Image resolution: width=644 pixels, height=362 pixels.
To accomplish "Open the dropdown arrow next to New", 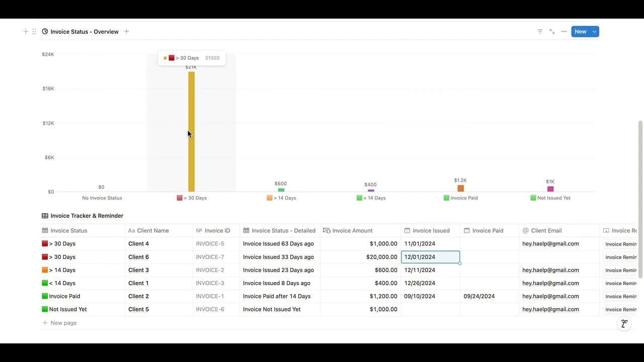I will click(x=595, y=32).
